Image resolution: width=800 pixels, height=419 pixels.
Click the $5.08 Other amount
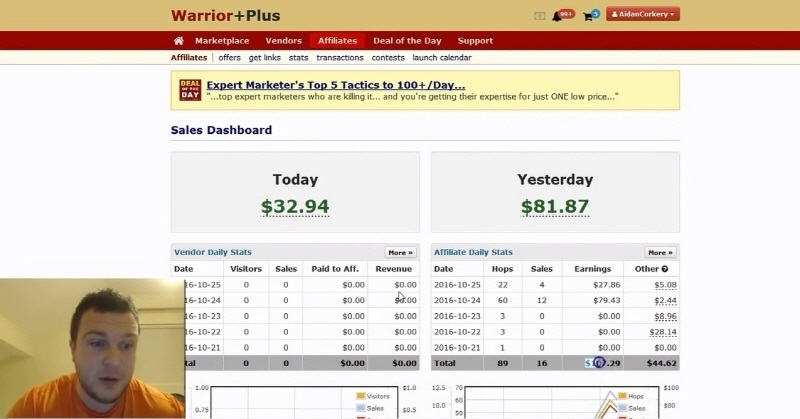coord(665,285)
